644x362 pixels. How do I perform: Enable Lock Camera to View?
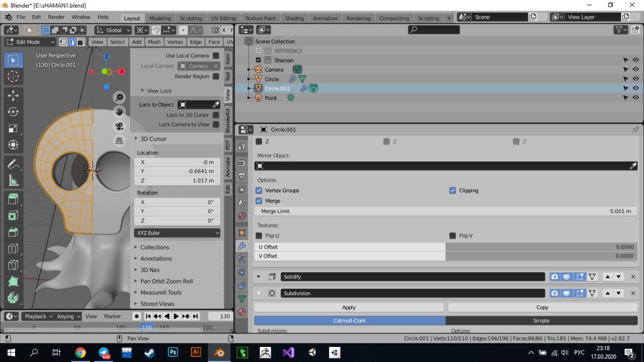pos(216,124)
